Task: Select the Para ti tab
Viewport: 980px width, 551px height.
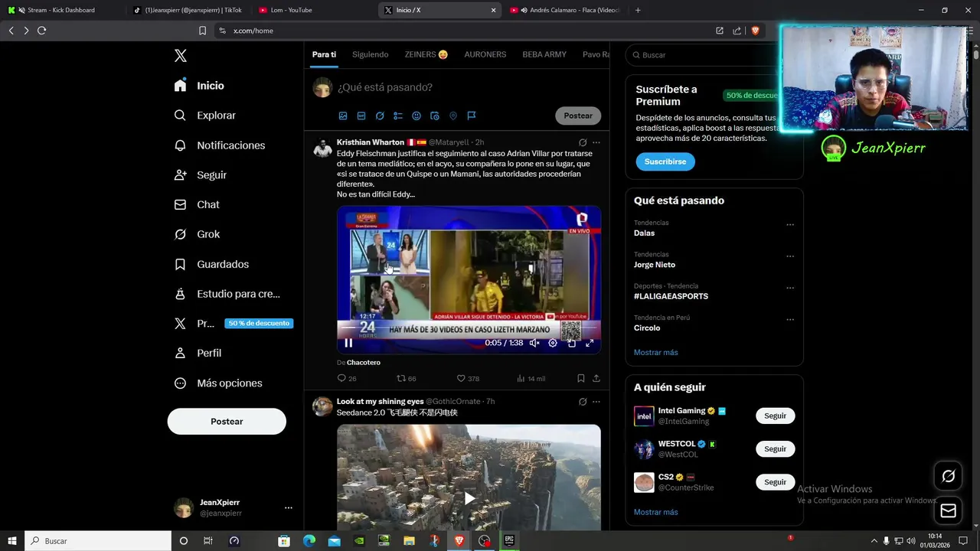Action: 324,55
